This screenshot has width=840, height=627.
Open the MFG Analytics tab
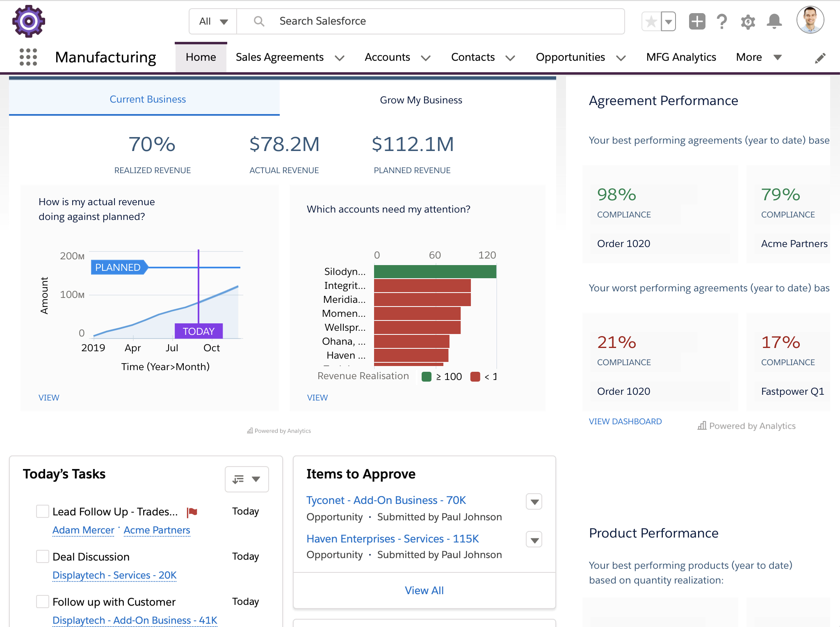(681, 57)
